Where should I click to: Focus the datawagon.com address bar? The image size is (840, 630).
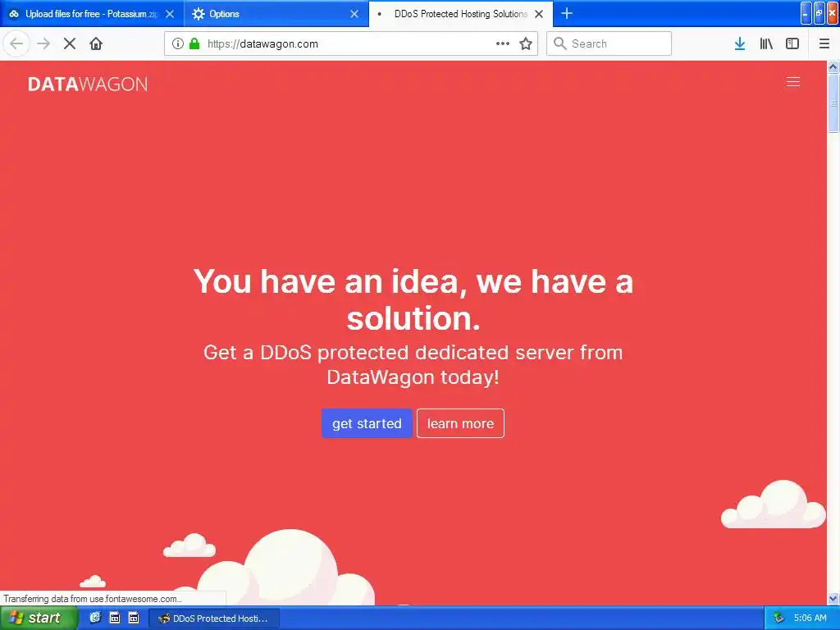(351, 44)
